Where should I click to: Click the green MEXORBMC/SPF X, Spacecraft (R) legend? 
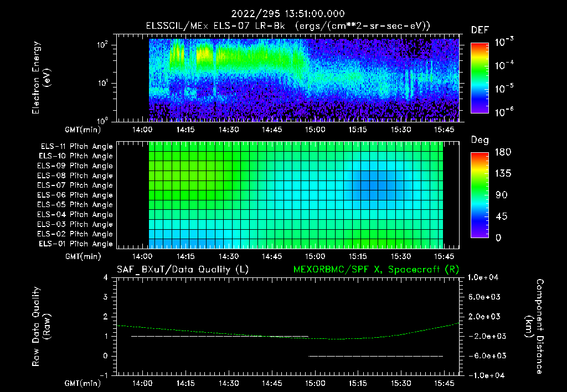(x=376, y=270)
